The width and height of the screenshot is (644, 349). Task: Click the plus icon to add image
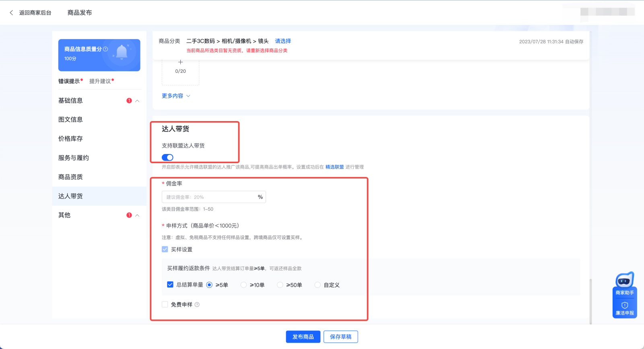click(x=180, y=62)
